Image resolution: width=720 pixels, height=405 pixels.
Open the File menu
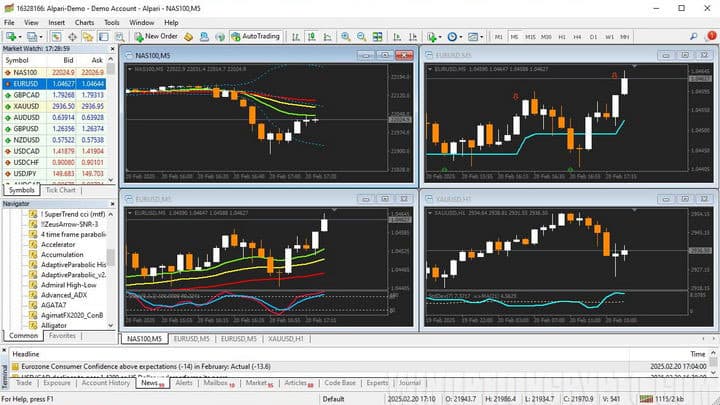(9, 22)
